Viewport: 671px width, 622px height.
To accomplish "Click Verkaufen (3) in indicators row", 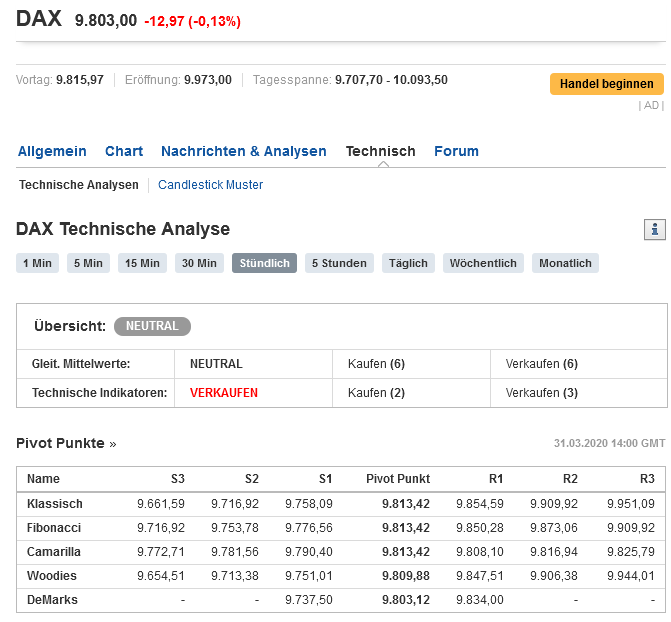I will pos(542,393).
